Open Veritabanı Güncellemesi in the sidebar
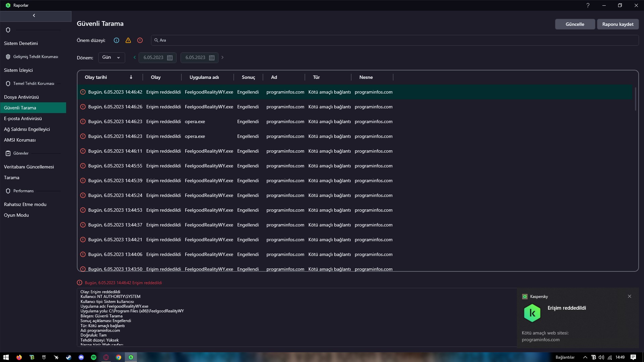This screenshot has width=644, height=362. click(x=29, y=167)
